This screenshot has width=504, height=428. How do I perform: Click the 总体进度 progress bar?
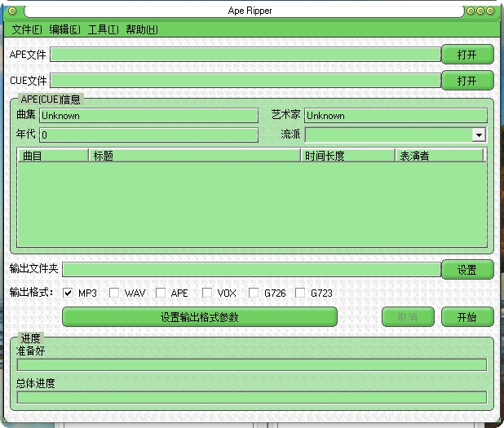tap(252, 398)
